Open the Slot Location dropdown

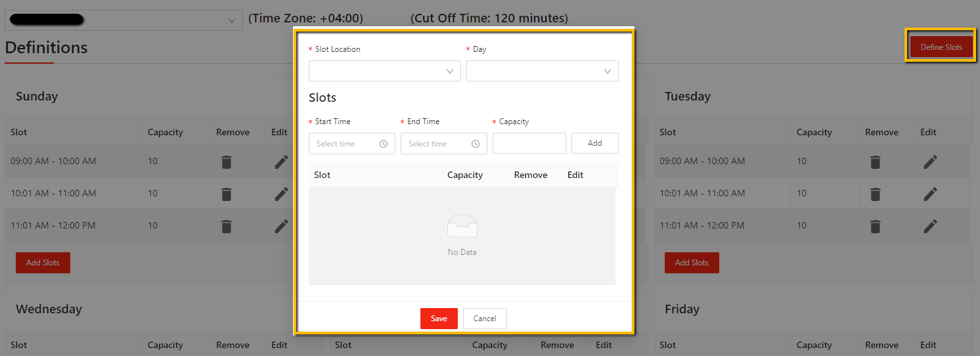(x=384, y=71)
